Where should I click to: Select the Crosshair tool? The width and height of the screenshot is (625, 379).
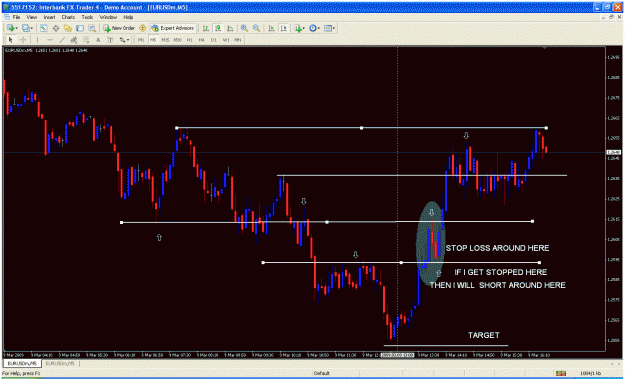23,40
